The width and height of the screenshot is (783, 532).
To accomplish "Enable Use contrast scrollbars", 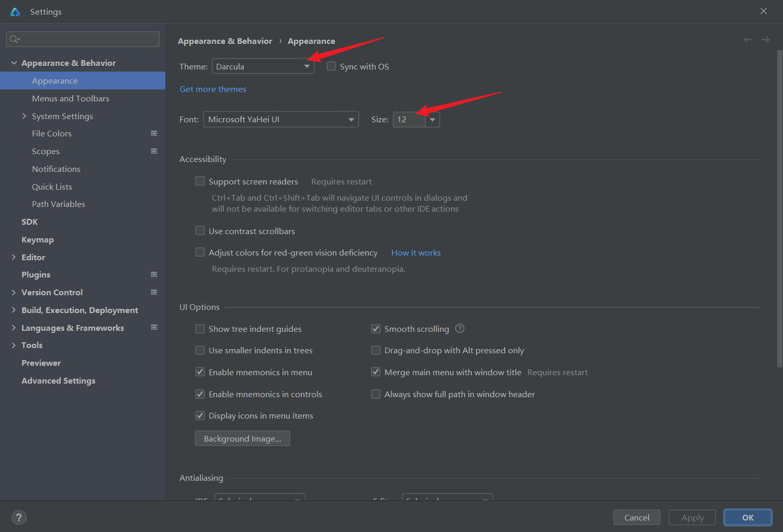I will pos(200,230).
